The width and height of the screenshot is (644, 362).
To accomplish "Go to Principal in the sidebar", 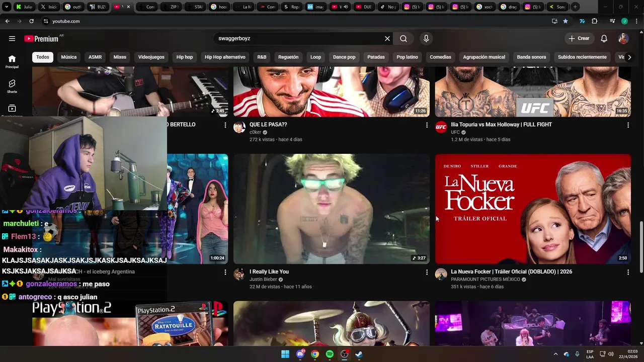I will (x=12, y=61).
